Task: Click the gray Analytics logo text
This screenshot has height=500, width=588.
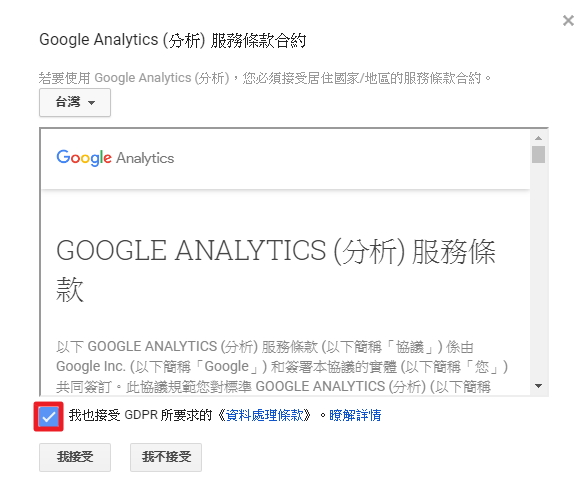Action: 145,158
